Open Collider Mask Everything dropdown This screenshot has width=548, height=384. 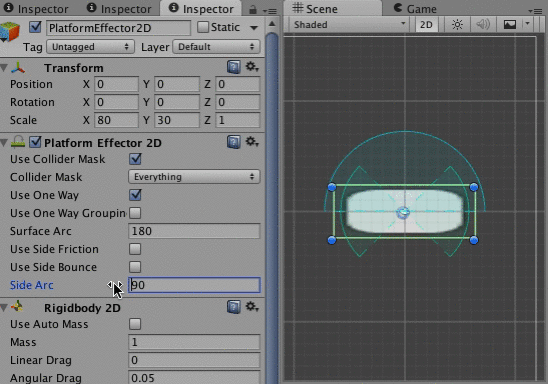(x=194, y=177)
